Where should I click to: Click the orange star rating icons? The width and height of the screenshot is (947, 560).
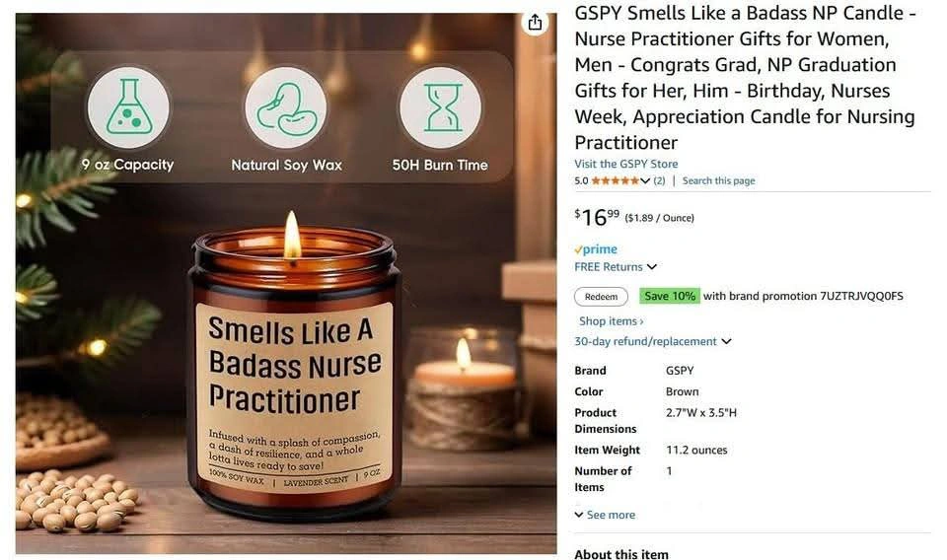point(615,180)
